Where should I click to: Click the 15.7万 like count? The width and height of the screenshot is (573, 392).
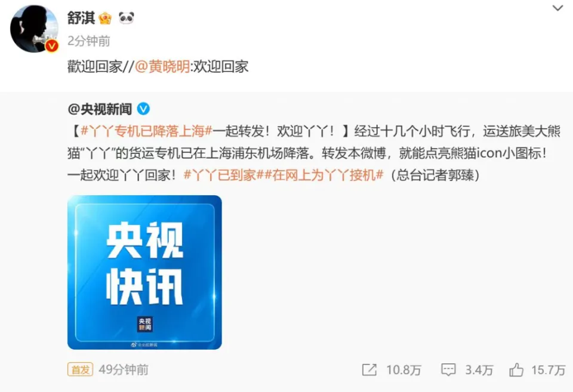(548, 370)
